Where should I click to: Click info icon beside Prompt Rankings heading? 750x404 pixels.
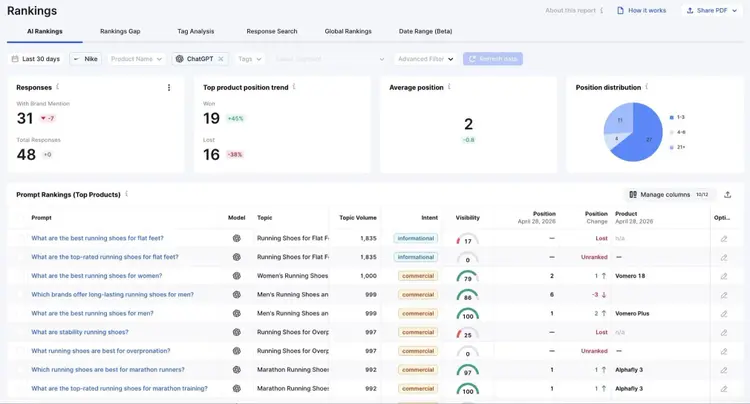[x=127, y=194]
